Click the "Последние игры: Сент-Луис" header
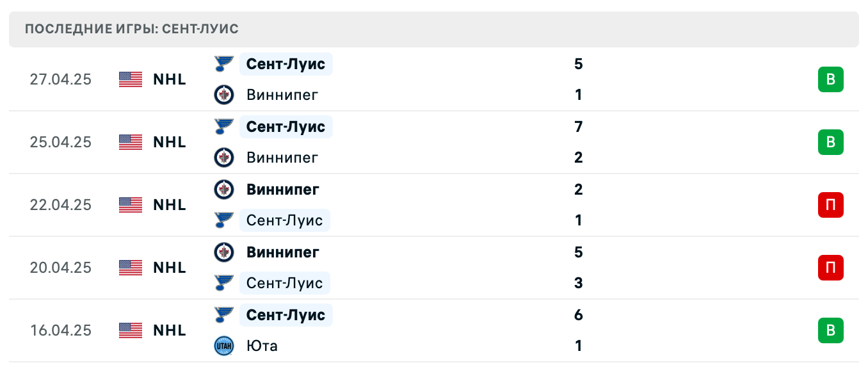The height and width of the screenshot is (374, 868). (x=132, y=29)
